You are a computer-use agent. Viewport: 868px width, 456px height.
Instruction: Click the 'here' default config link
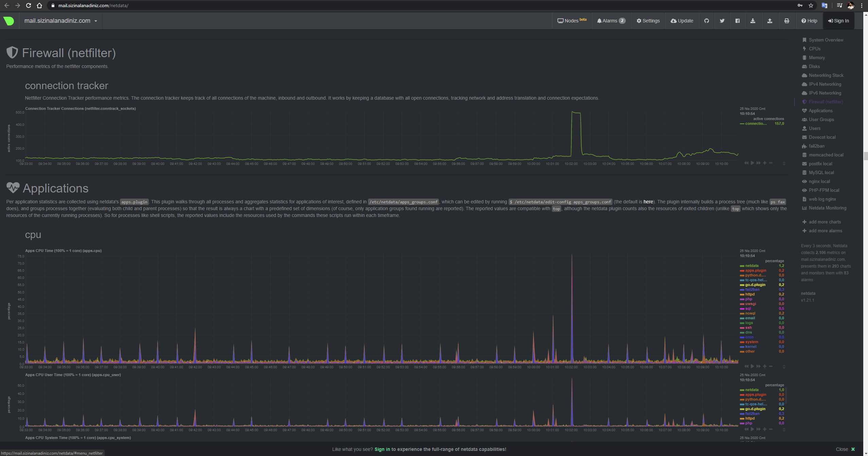pos(648,202)
